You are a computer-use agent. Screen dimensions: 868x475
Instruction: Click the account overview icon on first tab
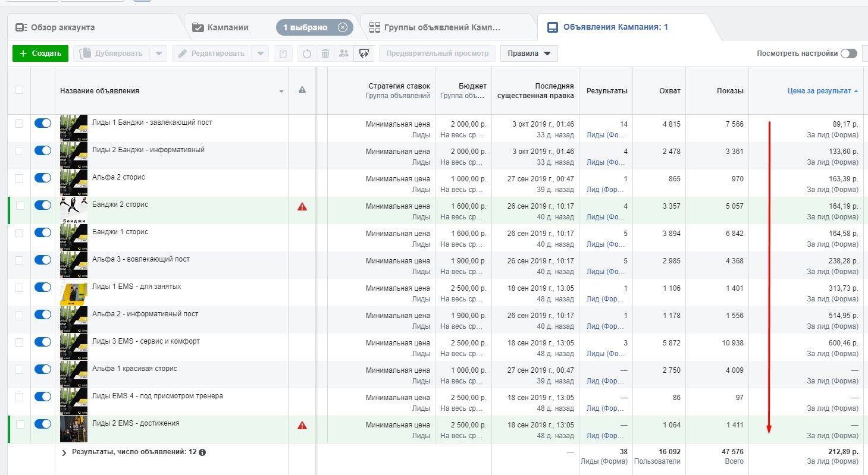coord(21,27)
